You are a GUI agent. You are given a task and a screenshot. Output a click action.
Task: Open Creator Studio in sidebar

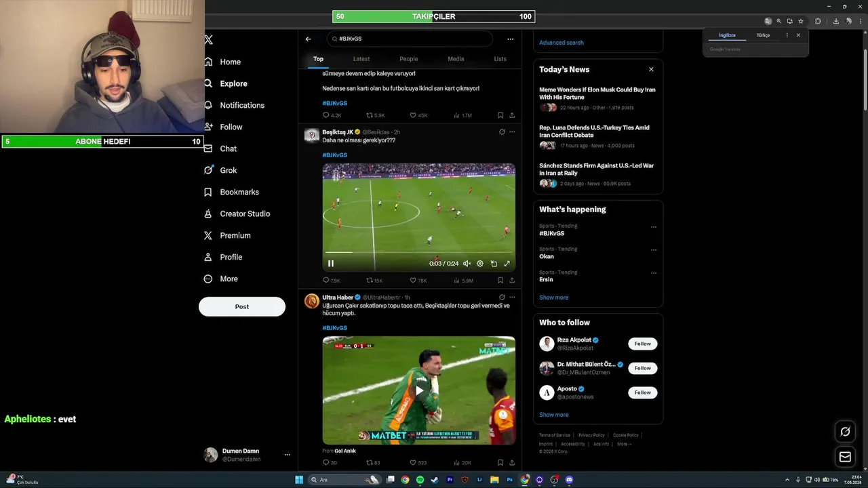tap(237, 213)
